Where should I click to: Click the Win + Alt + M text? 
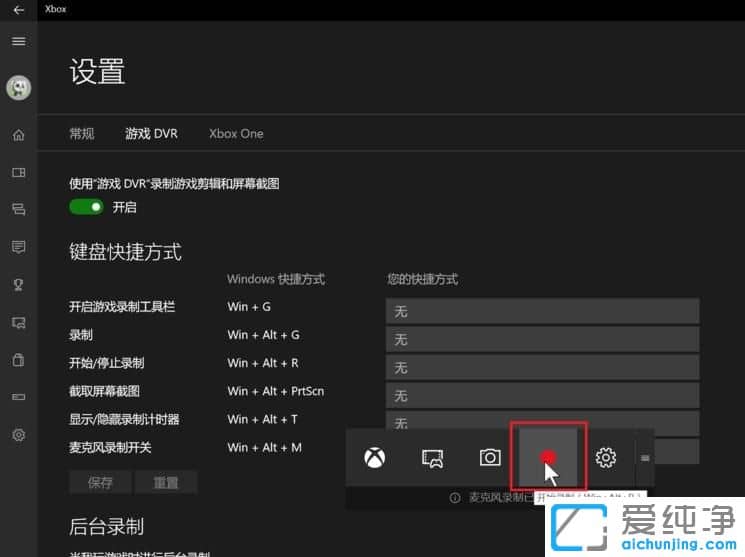[264, 447]
